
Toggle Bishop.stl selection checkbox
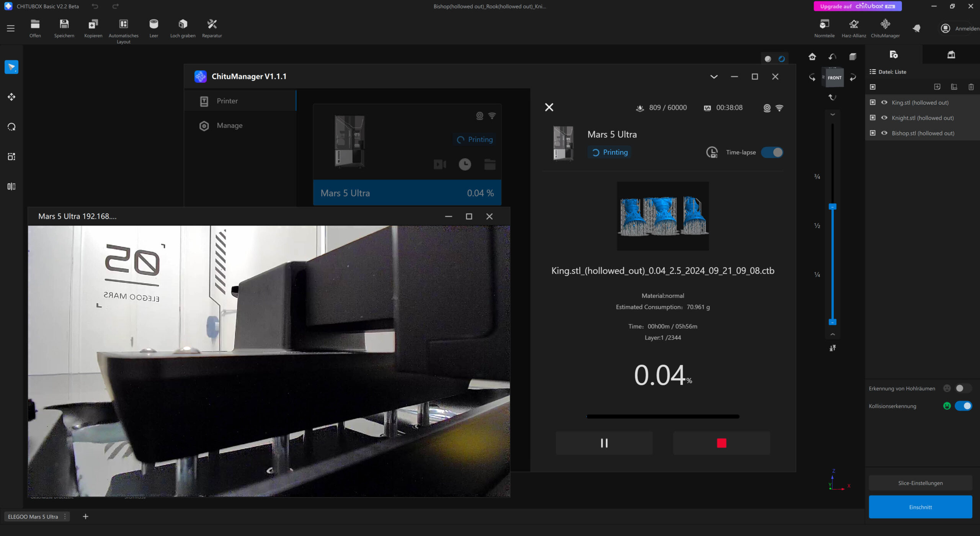873,133
